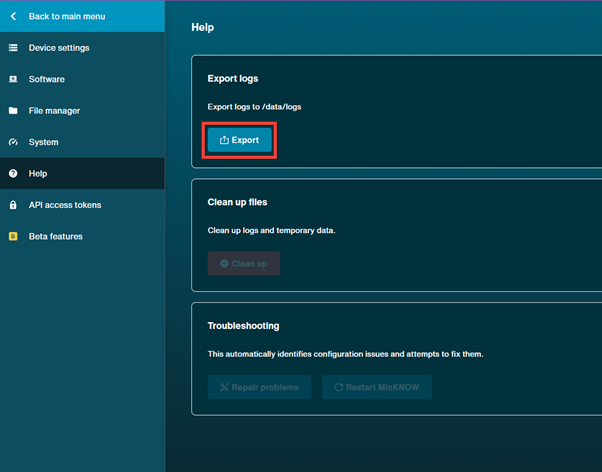Click the System gauge icon
Screen dimensions: 602x472
pos(13,142)
